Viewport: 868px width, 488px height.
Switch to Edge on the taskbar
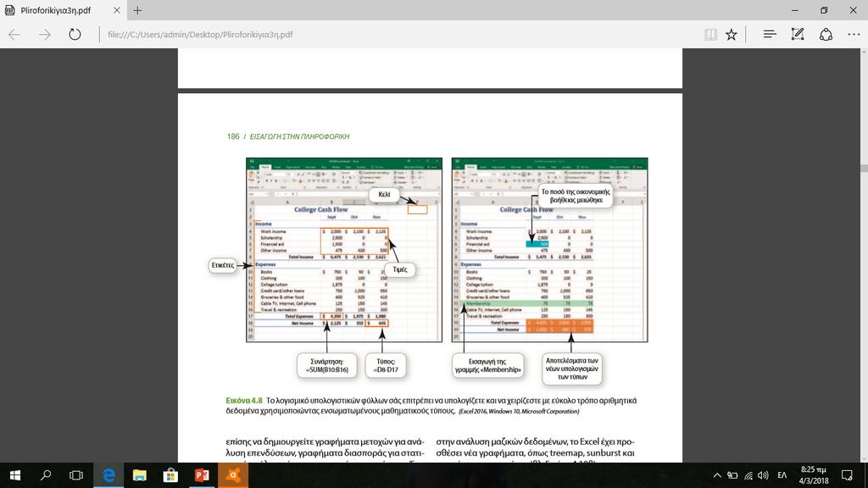tap(108, 475)
